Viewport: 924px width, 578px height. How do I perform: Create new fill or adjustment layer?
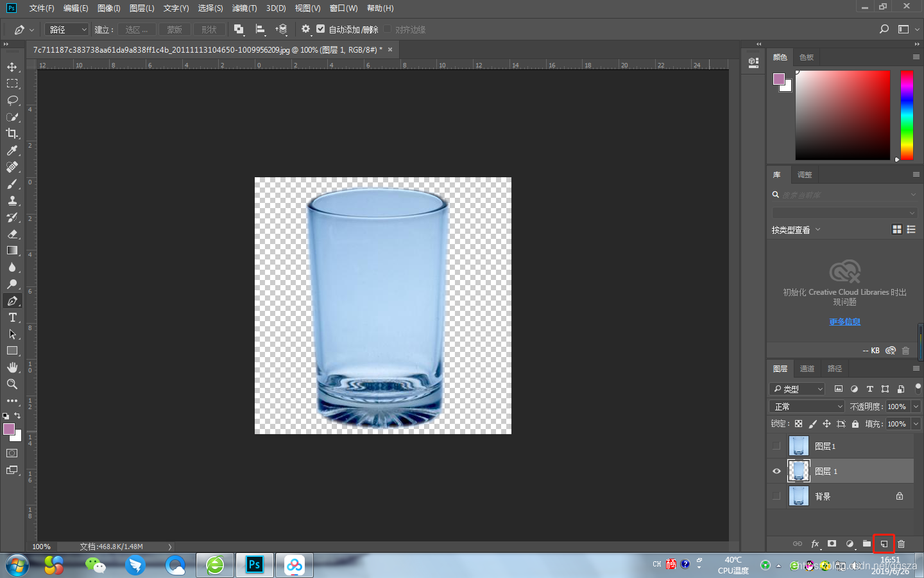[x=850, y=544]
